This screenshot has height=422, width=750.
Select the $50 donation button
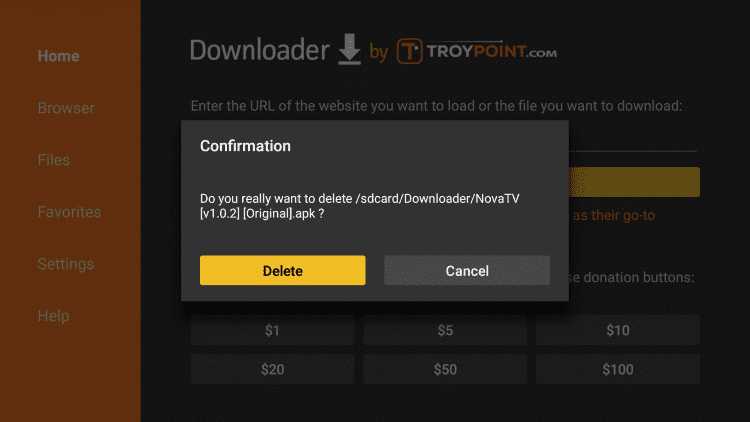(x=445, y=369)
